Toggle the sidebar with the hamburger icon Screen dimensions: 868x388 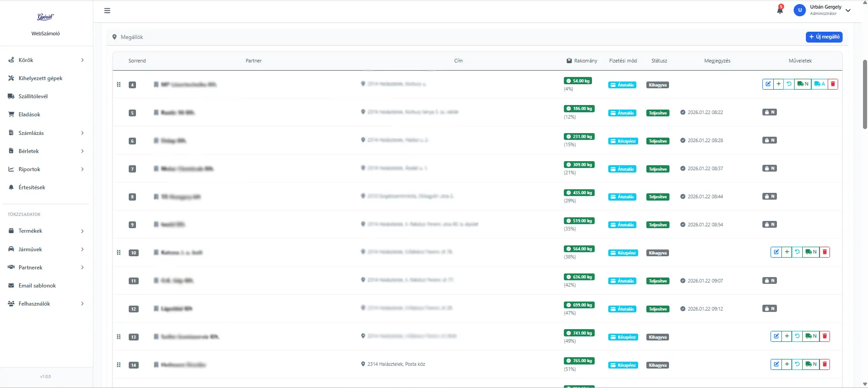[x=107, y=10]
